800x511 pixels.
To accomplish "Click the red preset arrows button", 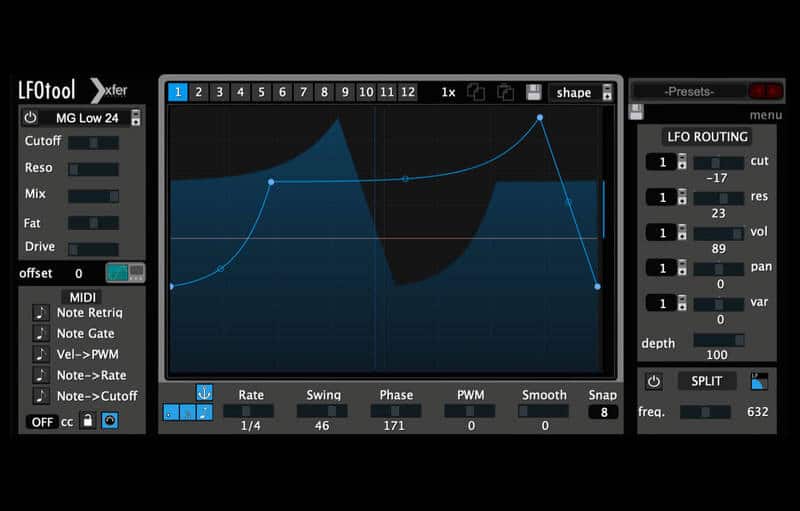I will (x=765, y=92).
